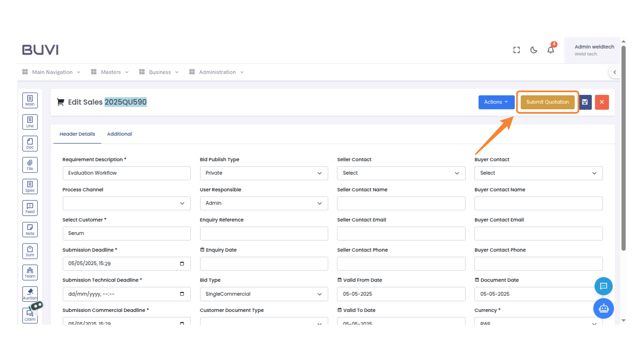This screenshot has width=644, height=362.
Task: Open the Doc panel from sidebar
Action: 30,143
